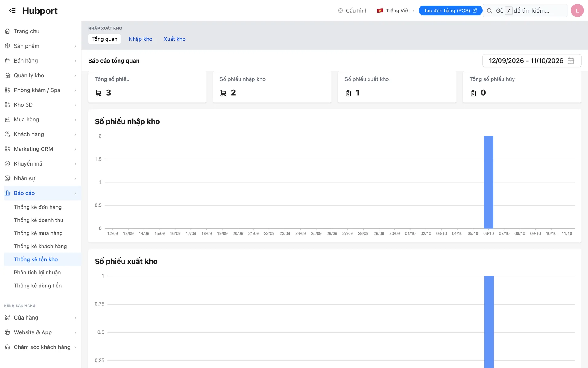Click the Website & App globe icon
This screenshot has width=588, height=368.
7,332
